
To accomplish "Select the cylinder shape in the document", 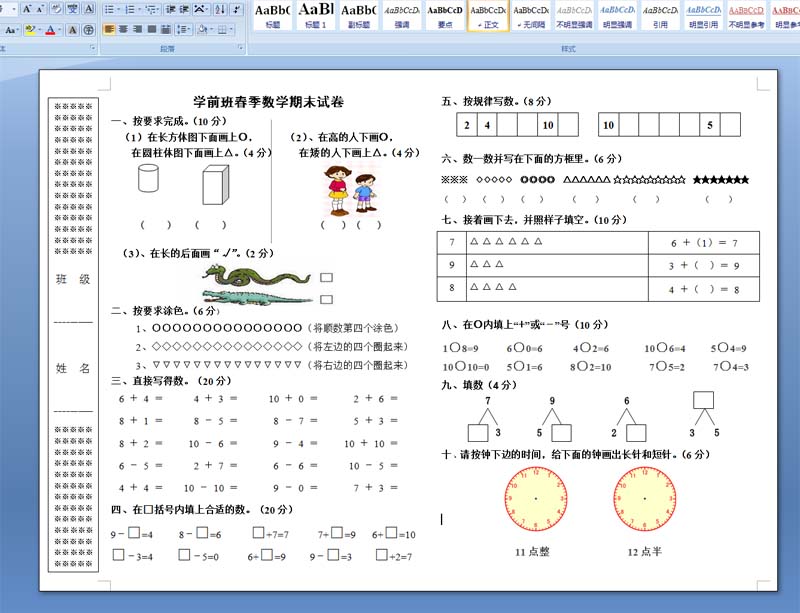I will click(148, 178).
